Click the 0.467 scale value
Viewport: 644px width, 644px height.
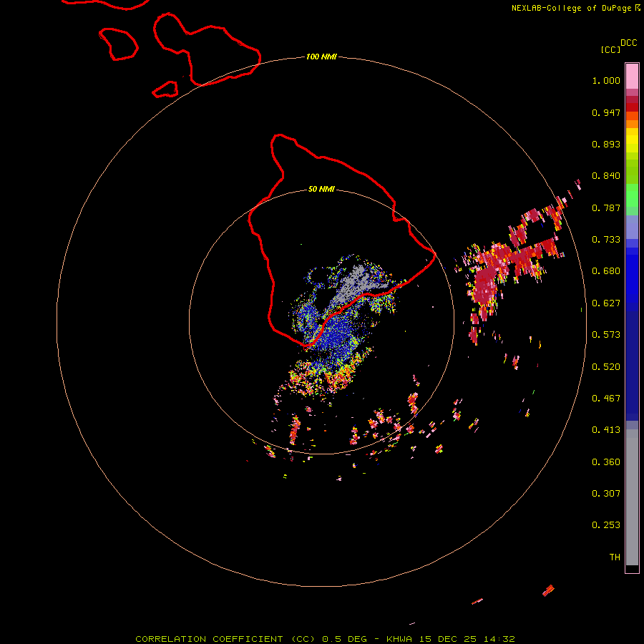pyautogui.click(x=606, y=399)
